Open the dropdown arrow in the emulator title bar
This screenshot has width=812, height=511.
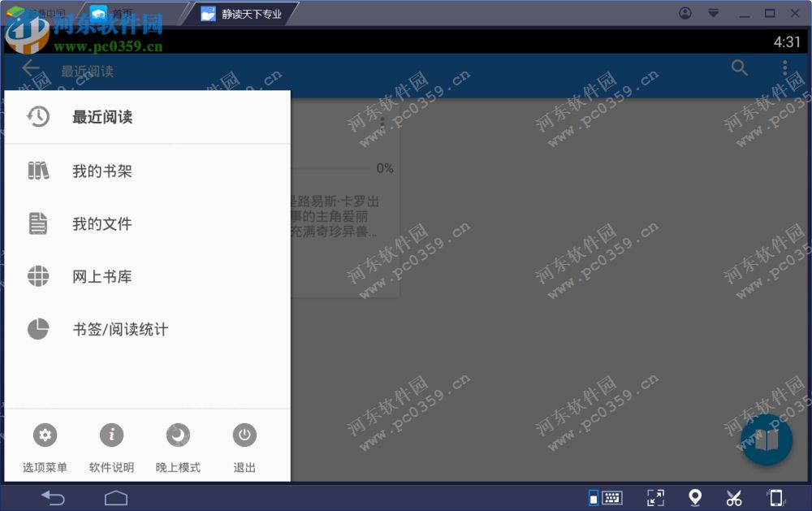[712, 13]
